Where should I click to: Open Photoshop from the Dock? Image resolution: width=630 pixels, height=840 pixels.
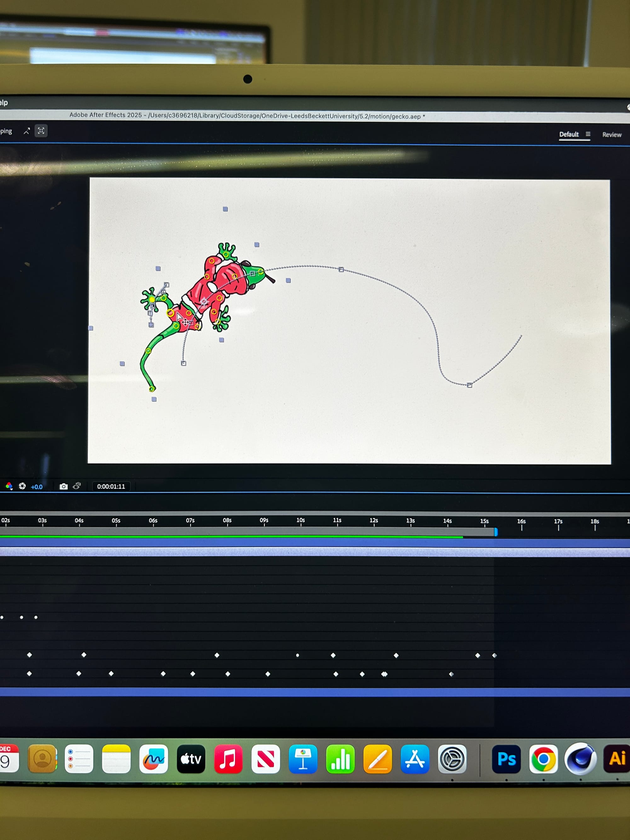506,759
